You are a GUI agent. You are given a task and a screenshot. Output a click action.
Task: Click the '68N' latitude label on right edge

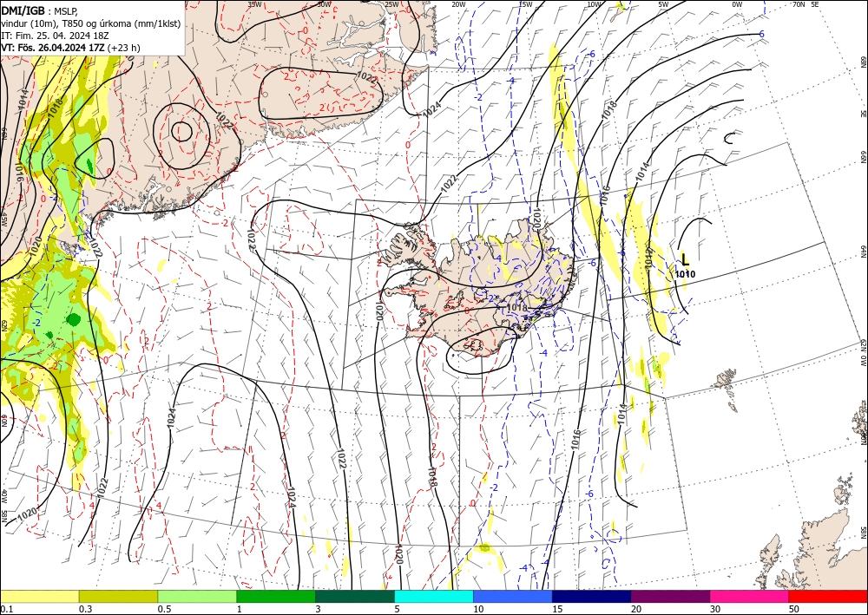click(863, 62)
